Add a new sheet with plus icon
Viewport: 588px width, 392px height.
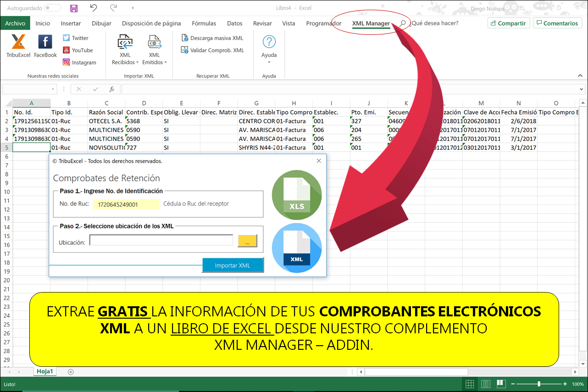(71, 372)
